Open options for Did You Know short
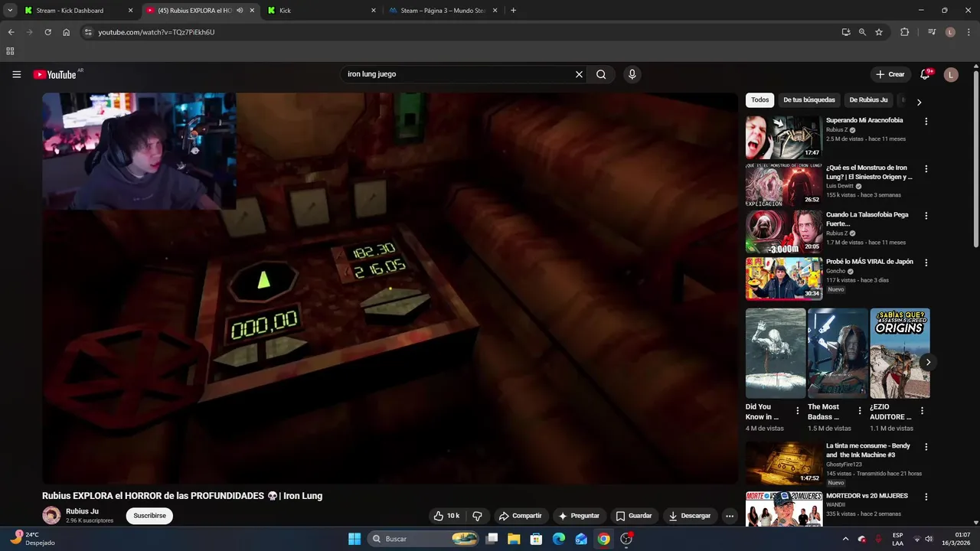Viewport: 980px width, 551px height. coord(797,411)
